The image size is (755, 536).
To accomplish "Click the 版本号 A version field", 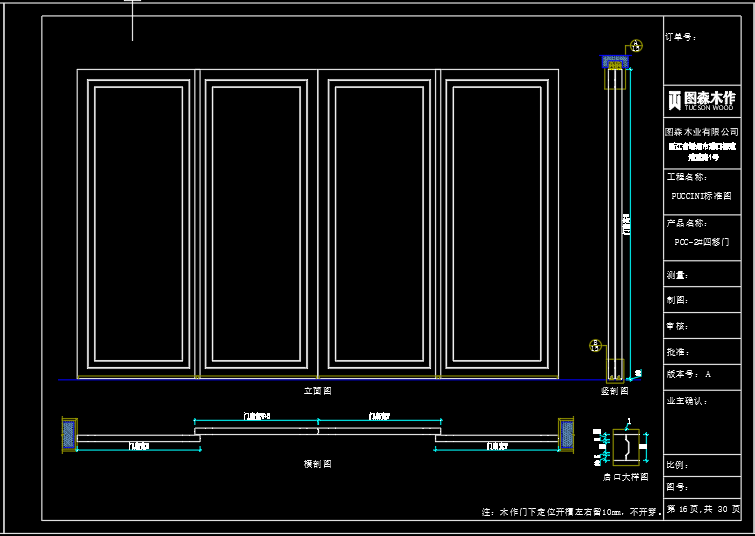I will click(x=688, y=374).
